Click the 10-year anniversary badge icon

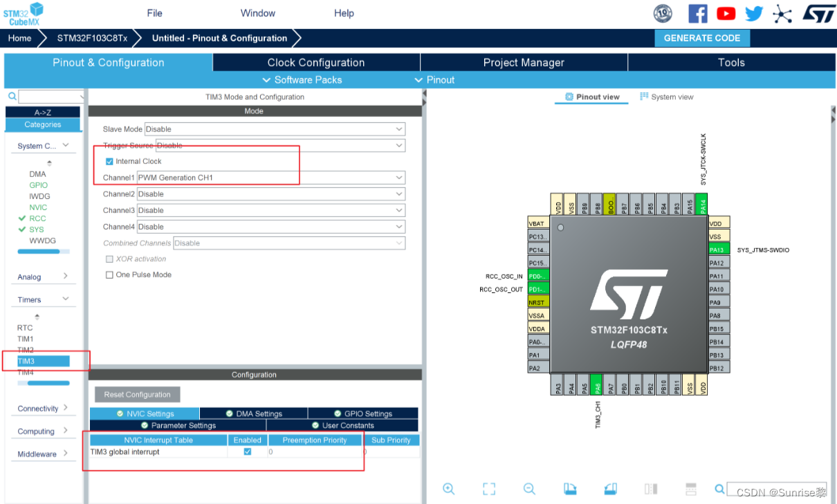[x=663, y=13]
